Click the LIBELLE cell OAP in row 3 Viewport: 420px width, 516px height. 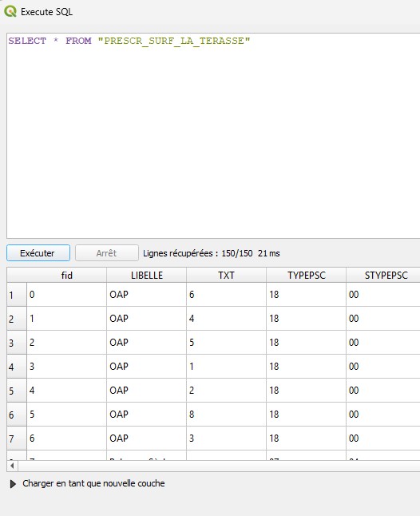tap(147, 343)
